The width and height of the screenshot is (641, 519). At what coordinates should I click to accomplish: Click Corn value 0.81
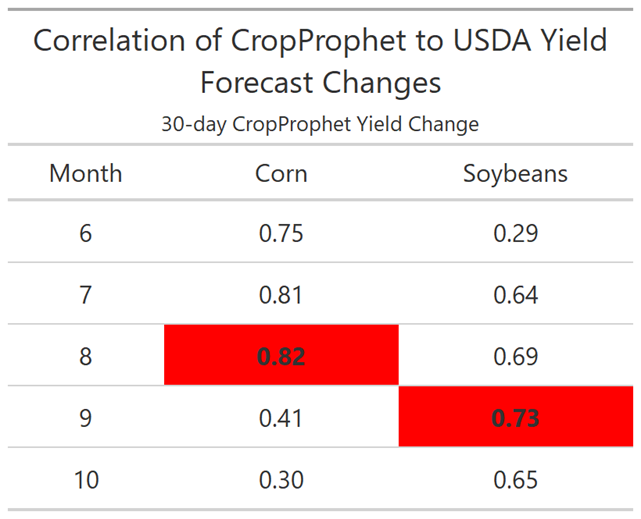click(281, 295)
